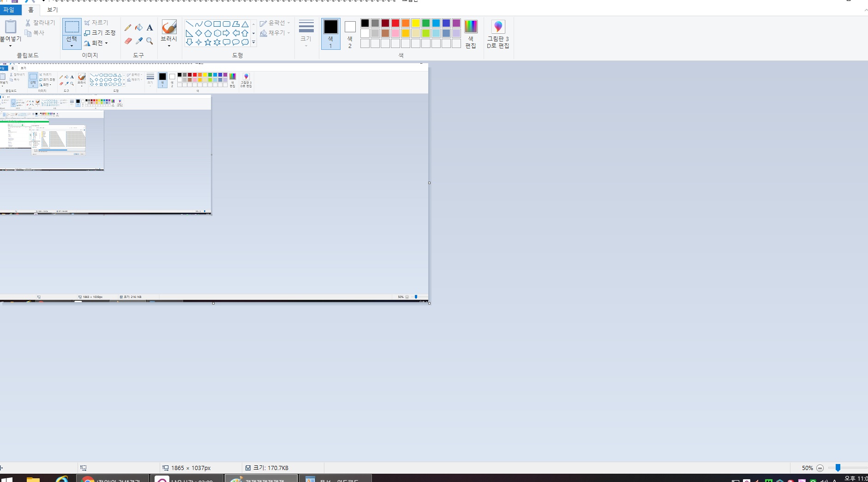Open the 회전 (rotate) dropdown
This screenshot has width=868, height=482.
(96, 43)
